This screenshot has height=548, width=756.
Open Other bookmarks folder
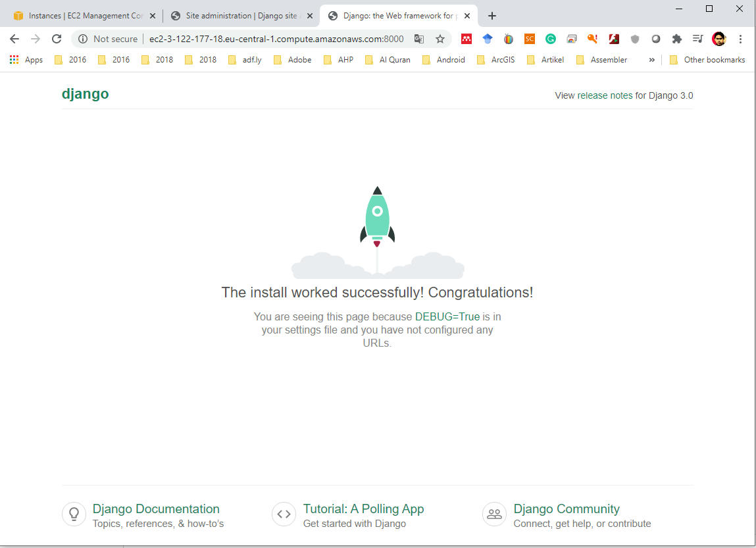707,60
